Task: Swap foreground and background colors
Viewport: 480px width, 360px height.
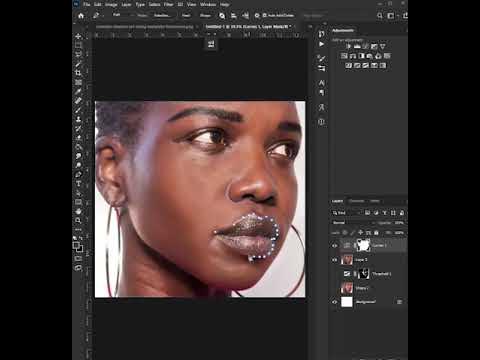Action: point(81,238)
